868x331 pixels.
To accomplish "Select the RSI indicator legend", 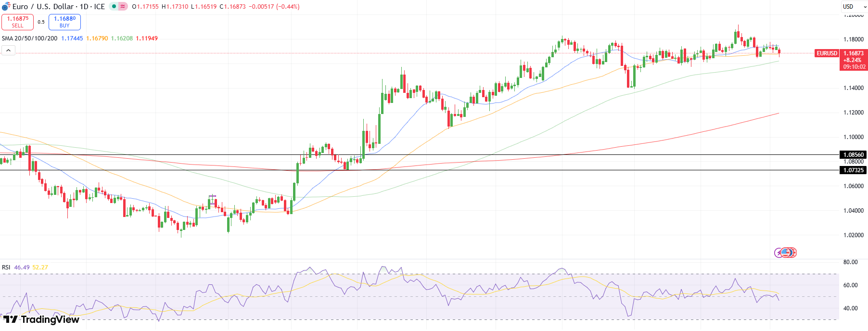I will 6,267.
